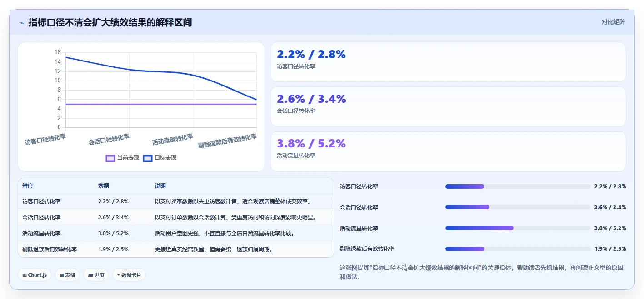This screenshot has width=644, height=299.
Task: Select table cell 剔除退款后有效转化率
Action: click(50, 249)
